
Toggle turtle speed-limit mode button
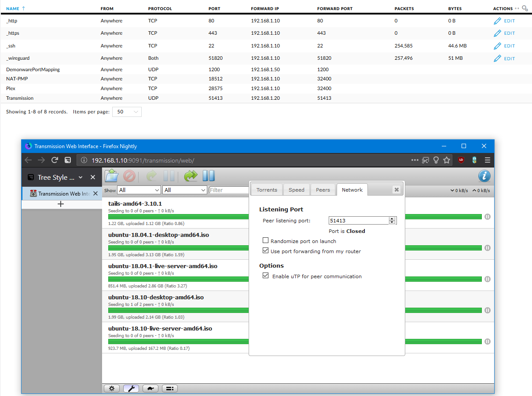click(150, 388)
